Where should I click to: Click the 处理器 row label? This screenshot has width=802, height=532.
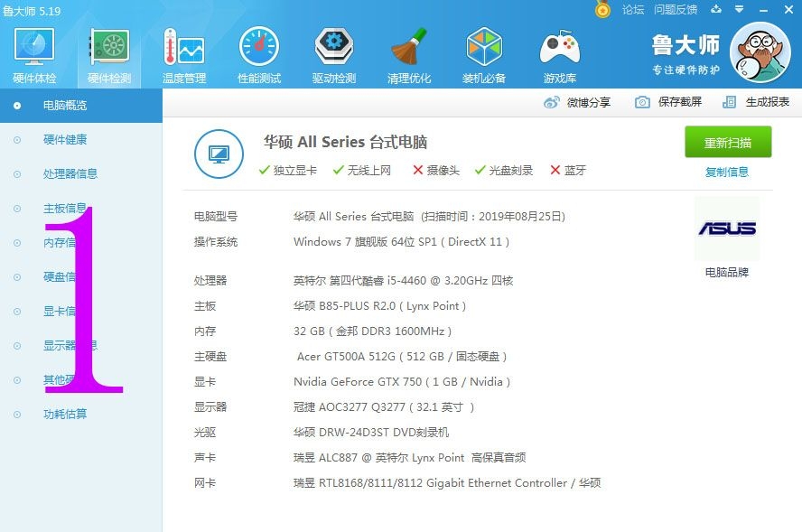coord(210,280)
